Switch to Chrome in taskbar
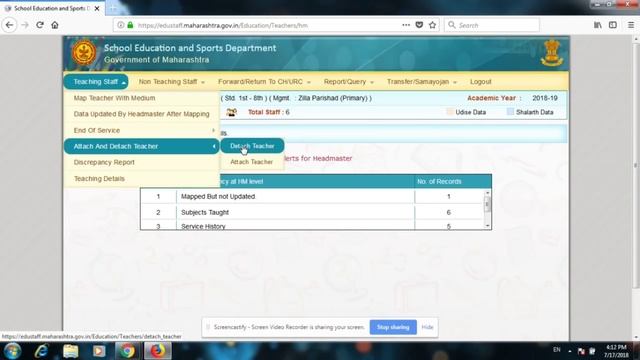The image size is (640, 360). pyautogui.click(x=127, y=351)
